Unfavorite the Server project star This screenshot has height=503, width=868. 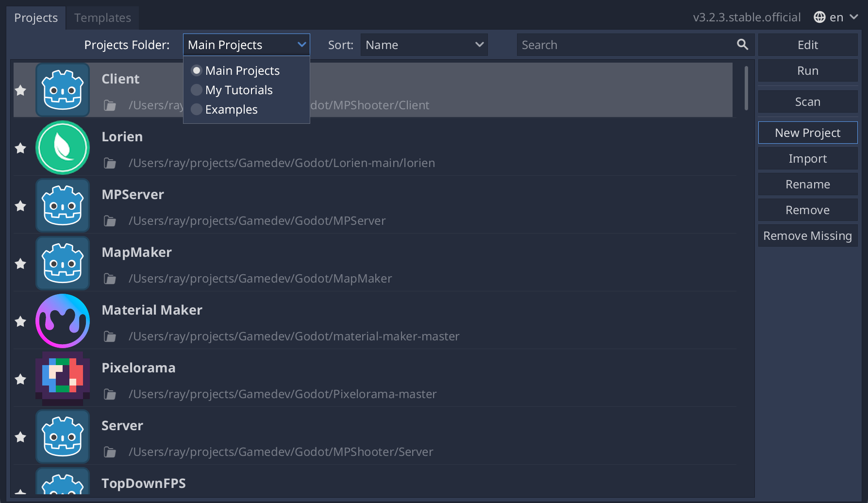coord(20,436)
